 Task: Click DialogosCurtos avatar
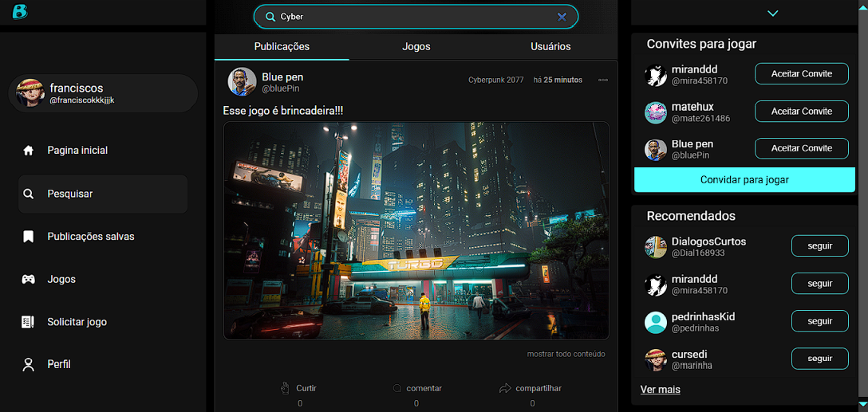tap(656, 247)
